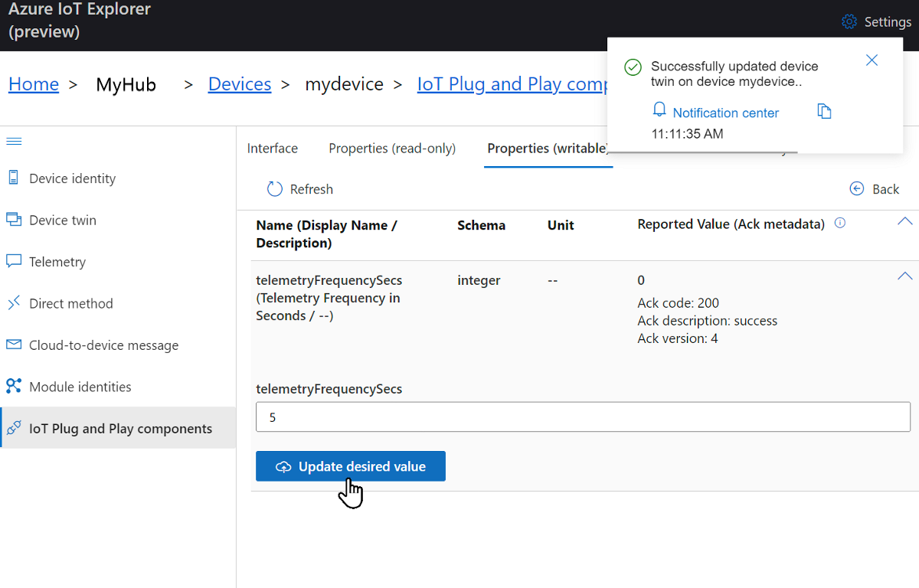View Telemetry for mydevice
Screen dimensions: 919x588
pyautogui.click(x=57, y=261)
